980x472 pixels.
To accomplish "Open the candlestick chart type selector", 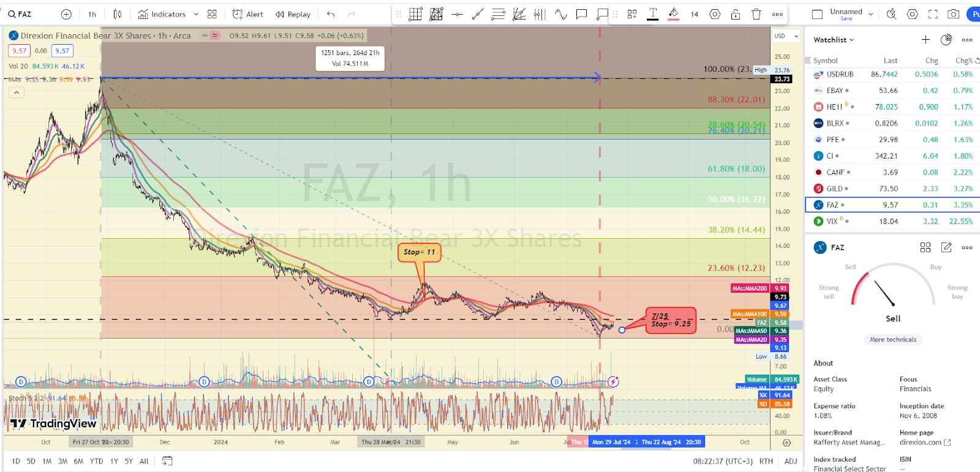I will (118, 14).
